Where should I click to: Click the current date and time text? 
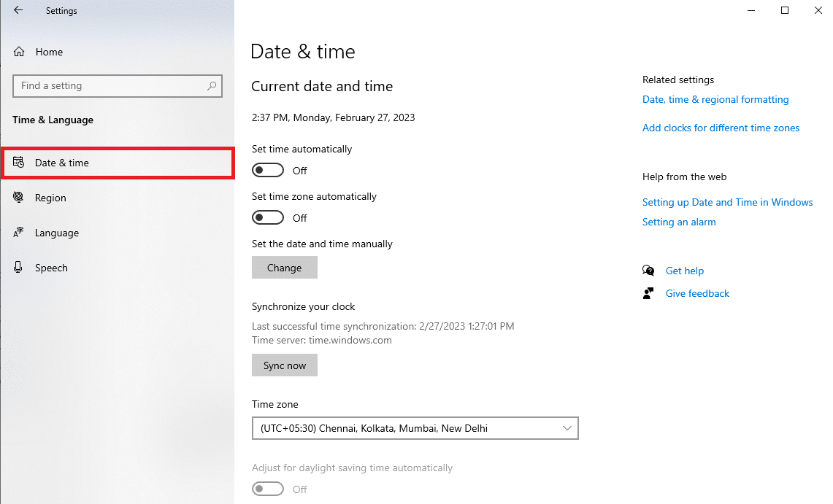pyautogui.click(x=333, y=117)
